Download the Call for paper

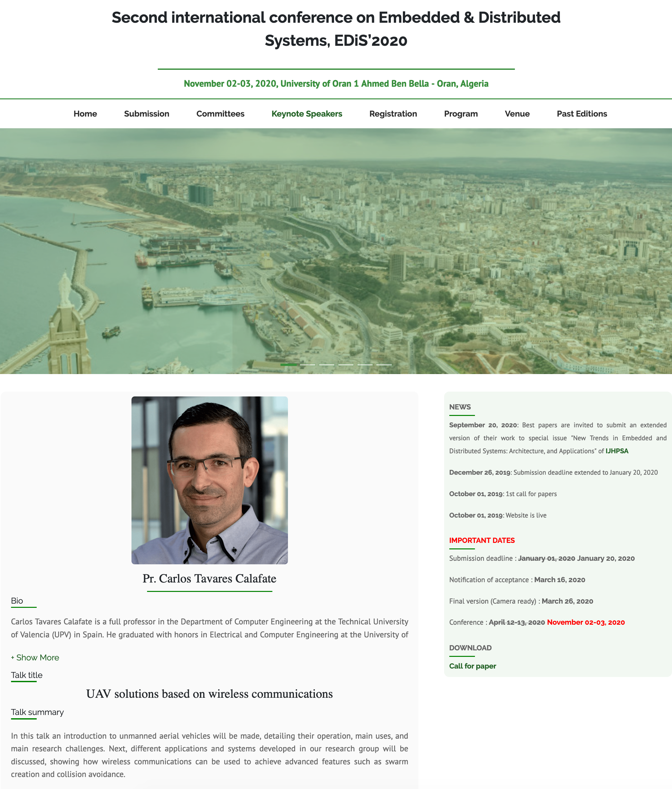472,666
